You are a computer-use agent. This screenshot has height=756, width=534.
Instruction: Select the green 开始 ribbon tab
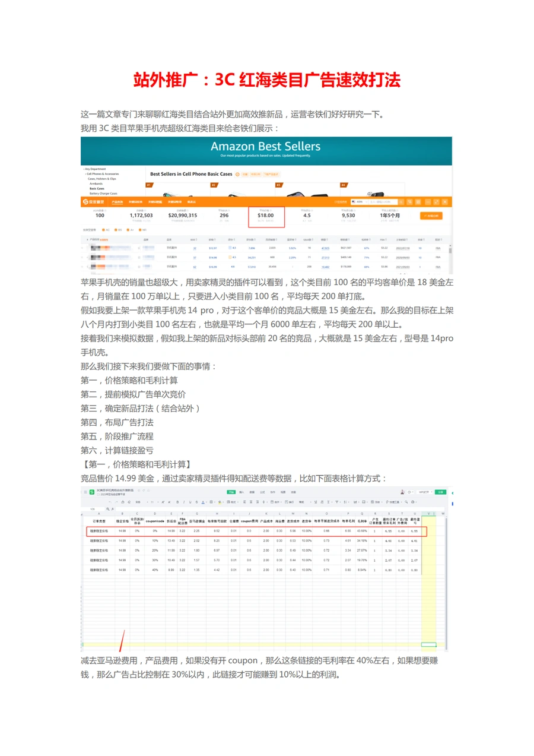click(231, 492)
